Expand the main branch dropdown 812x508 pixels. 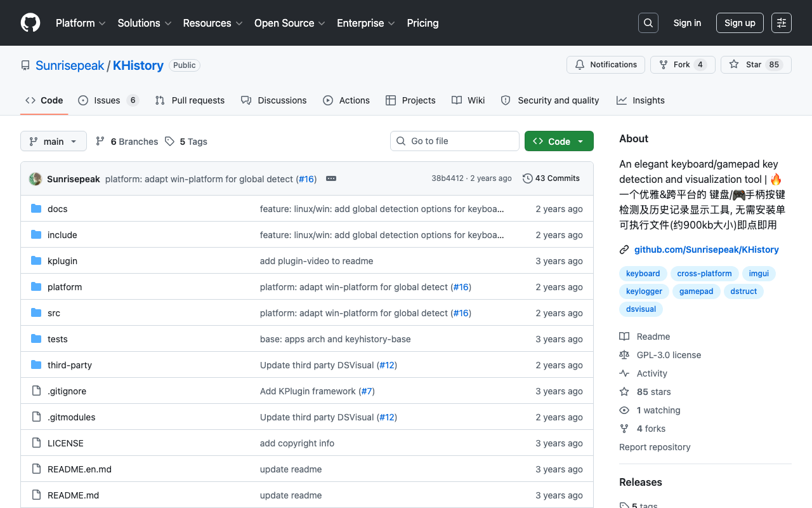point(53,141)
